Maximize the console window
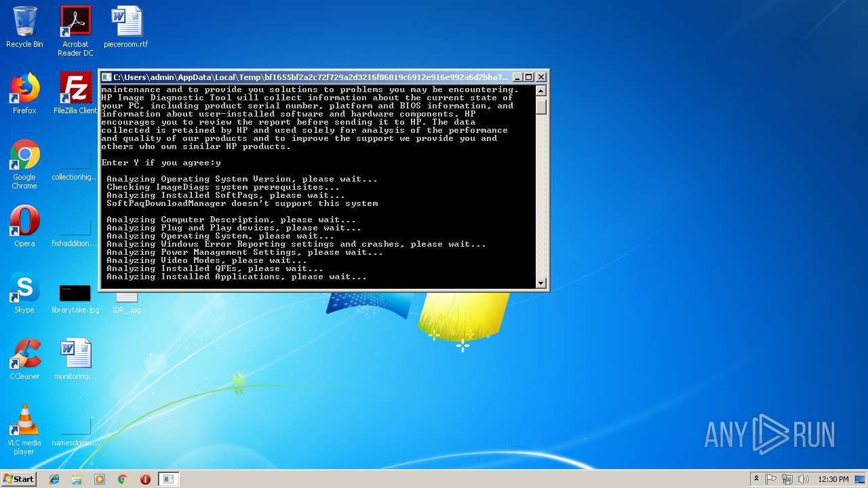Viewport: 868px width, 488px height. tap(530, 77)
